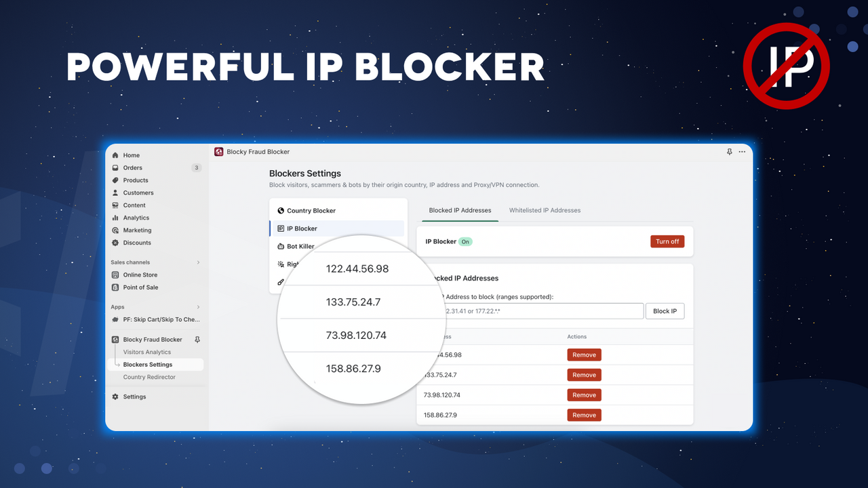Open Orders via its sidebar icon
Screen dimensions: 868x488
coord(115,167)
